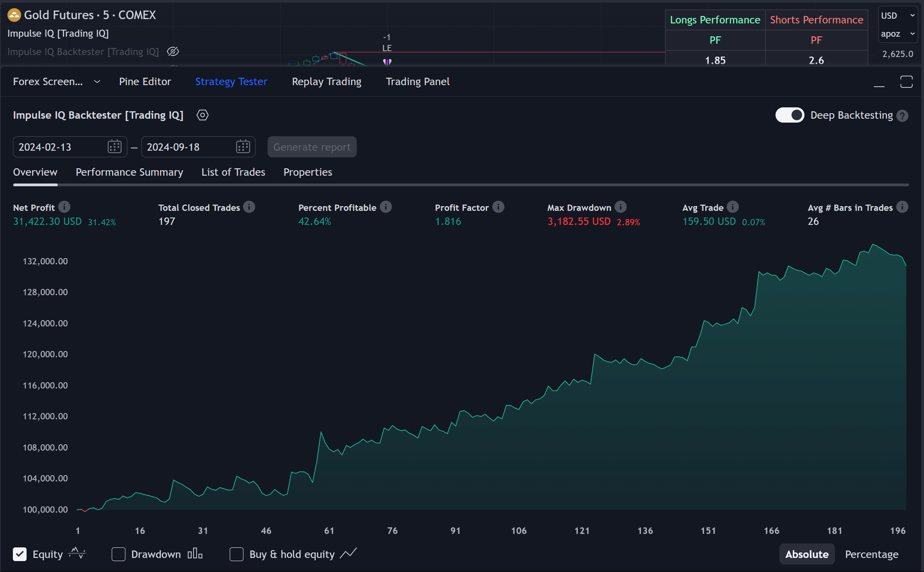Screen dimensions: 924x572
Task: Switch to Pine Editor tab
Action: pyautogui.click(x=145, y=82)
